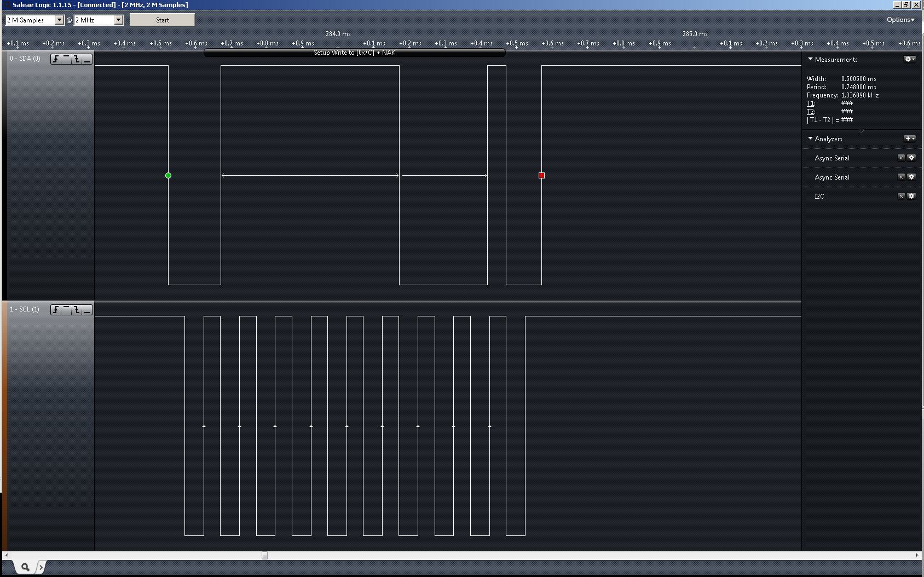Collapse the Analyzers panel

tap(810, 139)
